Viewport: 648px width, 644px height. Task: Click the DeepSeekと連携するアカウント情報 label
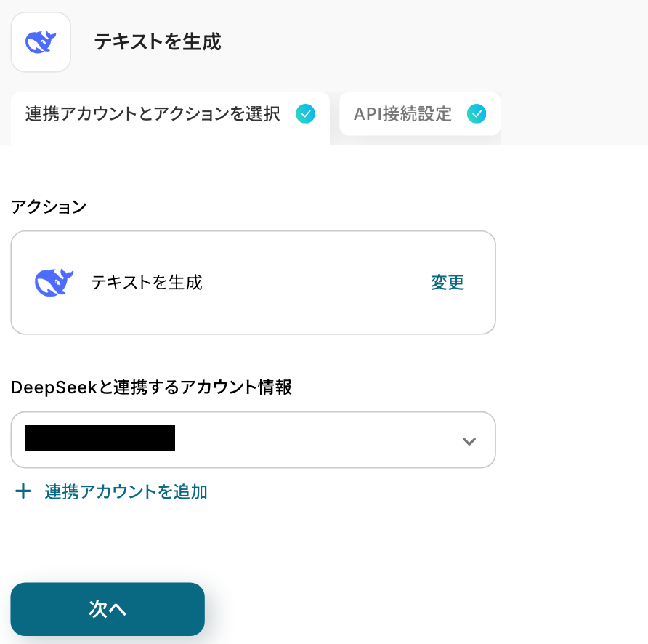point(151,387)
